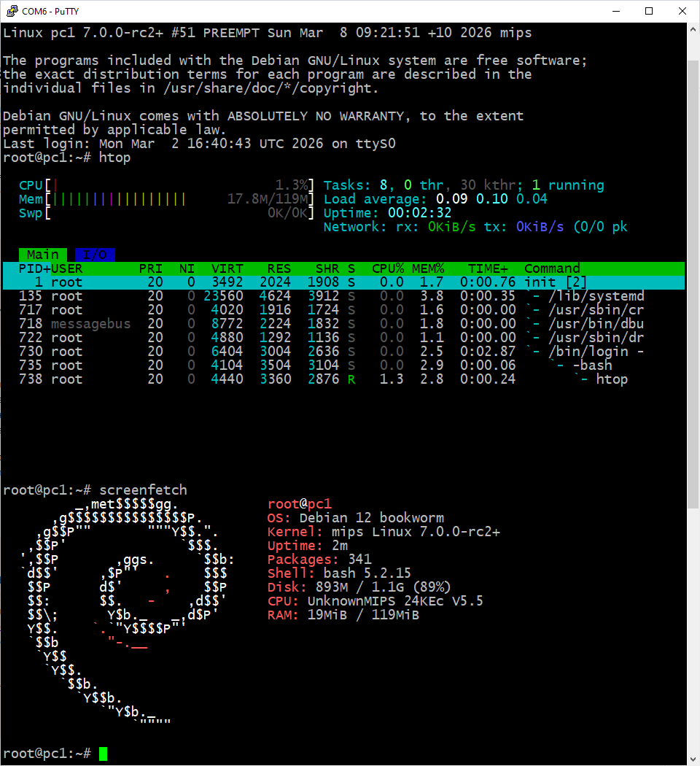Viewport: 700px width, 766px height.
Task: Sort by the PRI column header
Action: click(150, 268)
